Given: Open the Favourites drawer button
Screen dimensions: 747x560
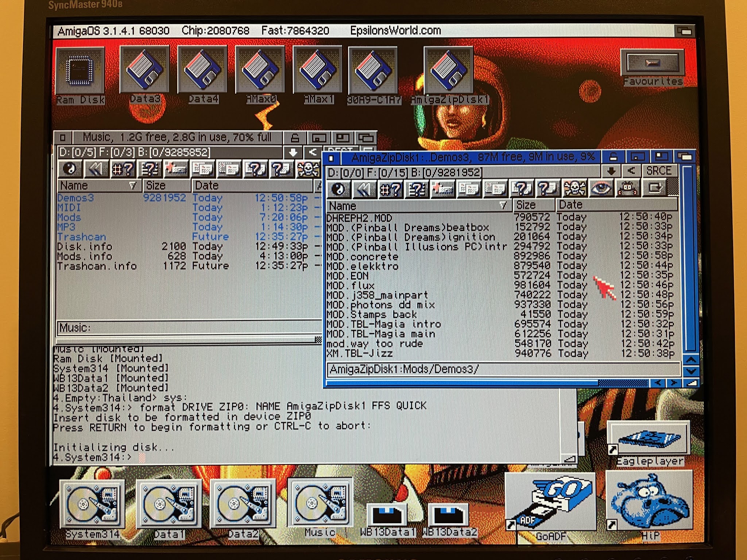Looking at the screenshot, I should (x=652, y=63).
